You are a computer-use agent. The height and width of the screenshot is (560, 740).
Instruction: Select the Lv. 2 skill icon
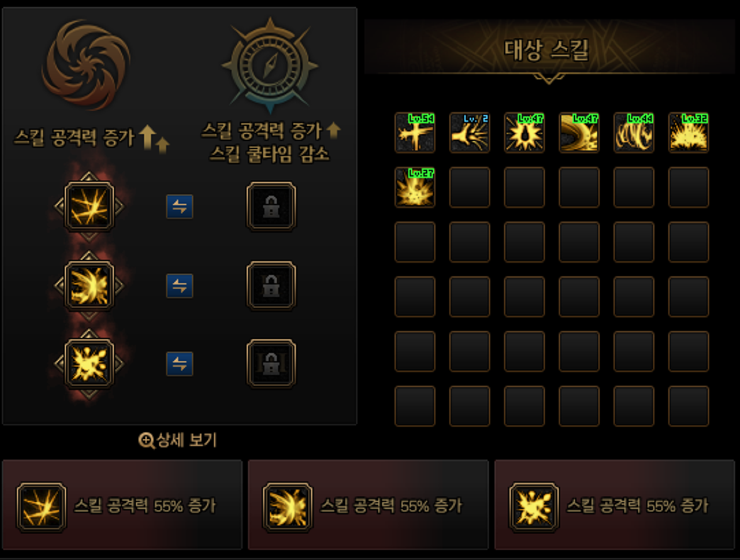tap(469, 133)
